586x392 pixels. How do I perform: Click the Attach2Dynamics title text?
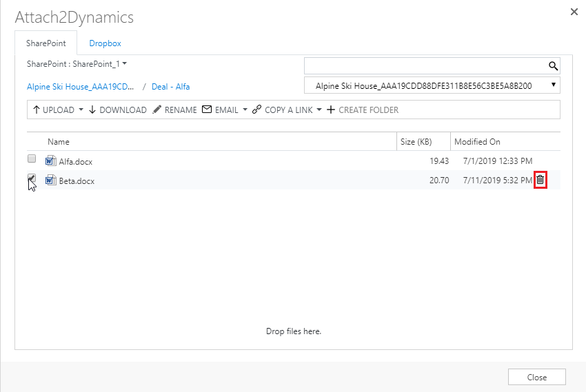point(74,17)
